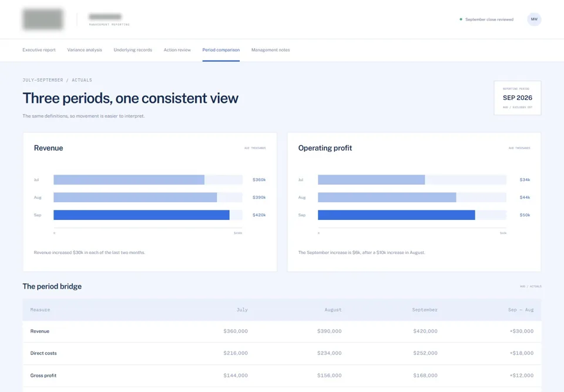Click the Revenue chart heading
The image size is (564, 392).
click(x=48, y=148)
